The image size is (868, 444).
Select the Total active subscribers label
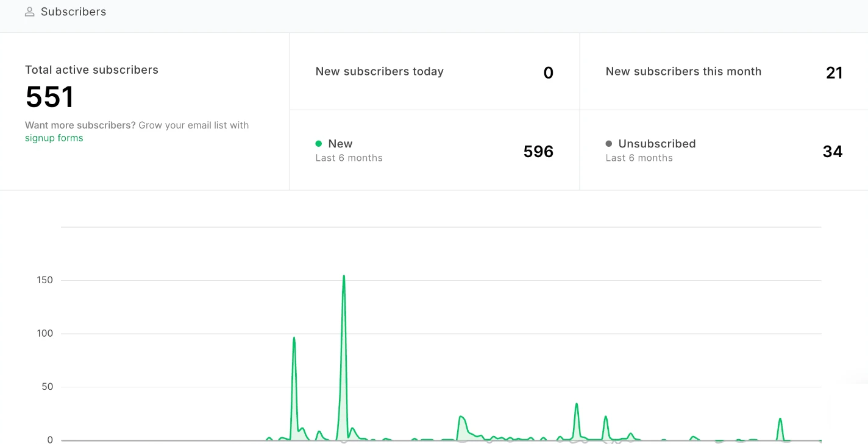tap(91, 70)
